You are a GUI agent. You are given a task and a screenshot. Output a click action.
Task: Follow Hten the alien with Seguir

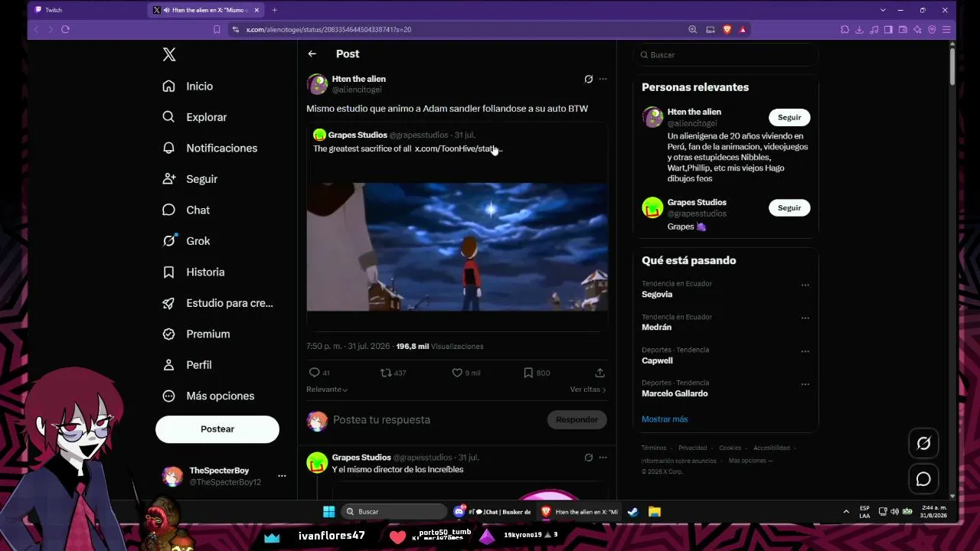point(789,117)
